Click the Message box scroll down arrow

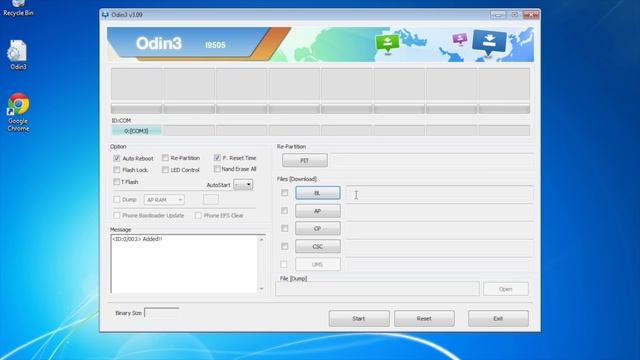tap(262, 289)
